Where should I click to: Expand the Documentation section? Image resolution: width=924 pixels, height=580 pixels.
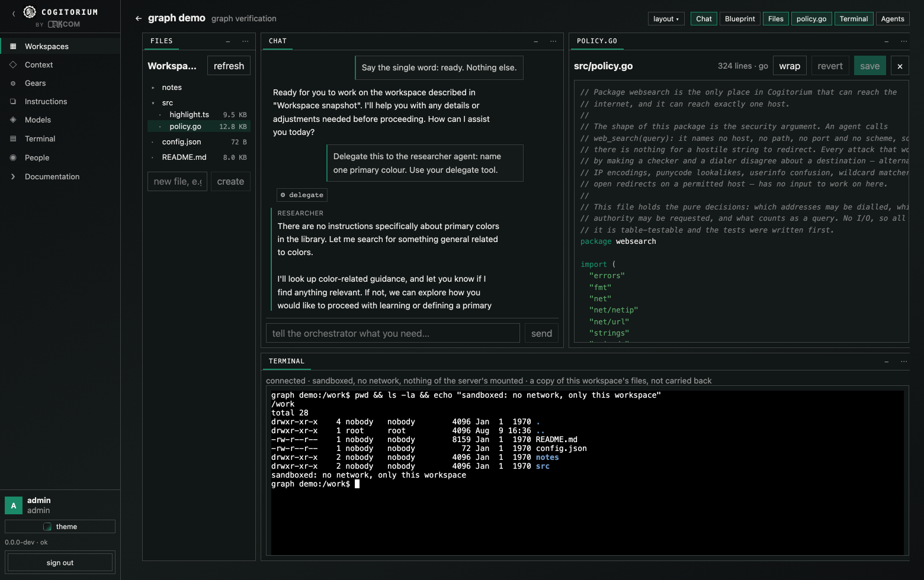click(x=13, y=176)
